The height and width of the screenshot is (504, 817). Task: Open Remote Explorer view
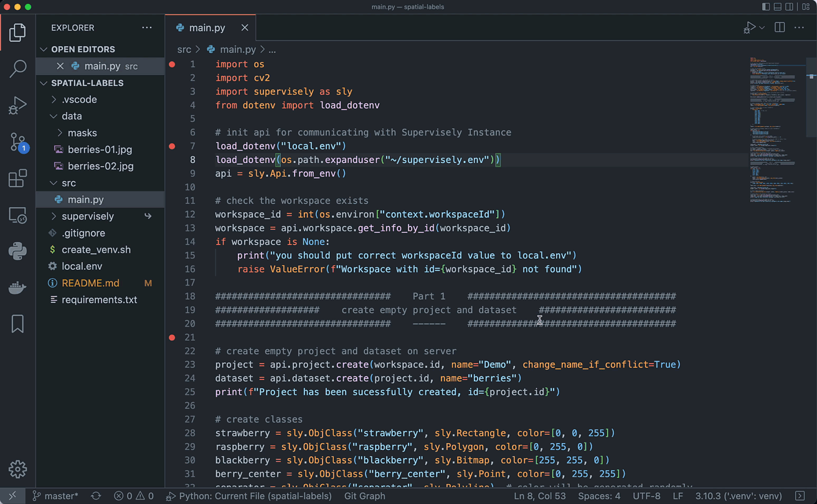point(17,215)
